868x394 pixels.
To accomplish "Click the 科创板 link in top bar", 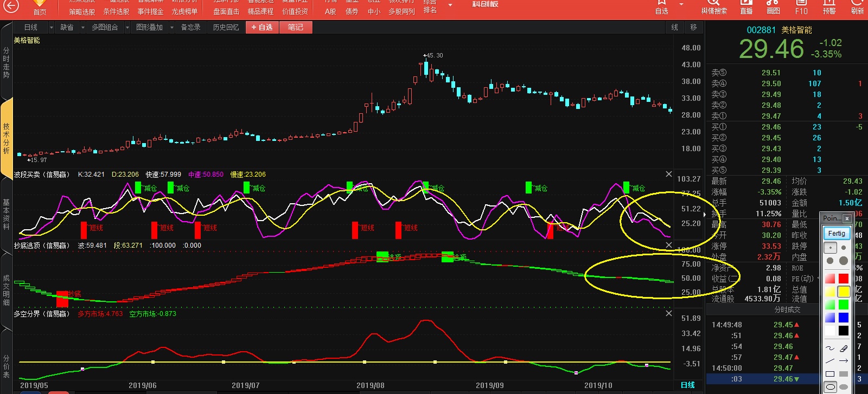I will 485,4.
